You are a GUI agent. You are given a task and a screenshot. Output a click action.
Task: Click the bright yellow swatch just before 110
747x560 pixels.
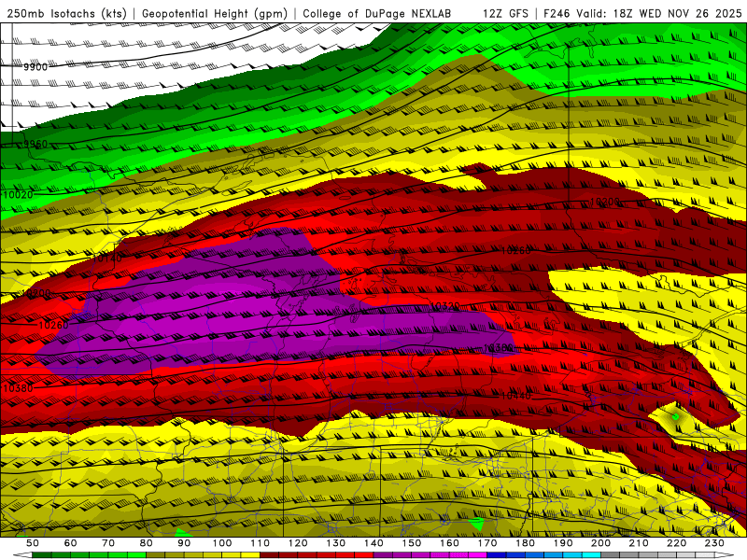[x=250, y=555]
